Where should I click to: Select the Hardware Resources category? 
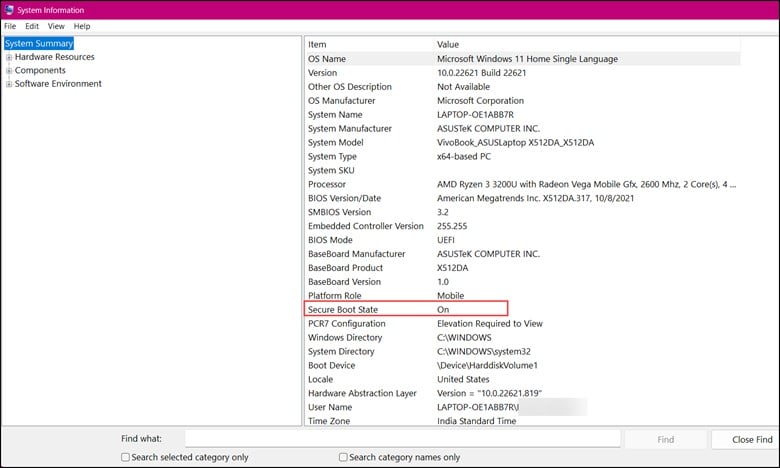click(55, 57)
